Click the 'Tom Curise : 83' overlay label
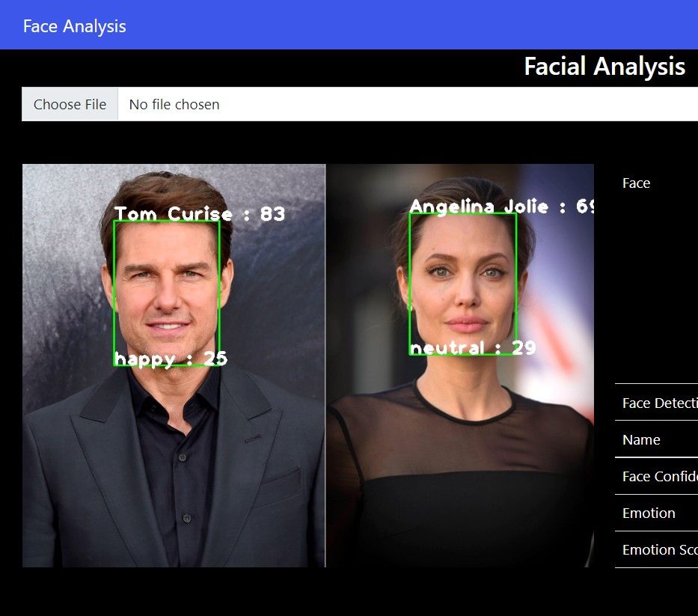Viewport: 698px width, 616px height. tap(200, 214)
